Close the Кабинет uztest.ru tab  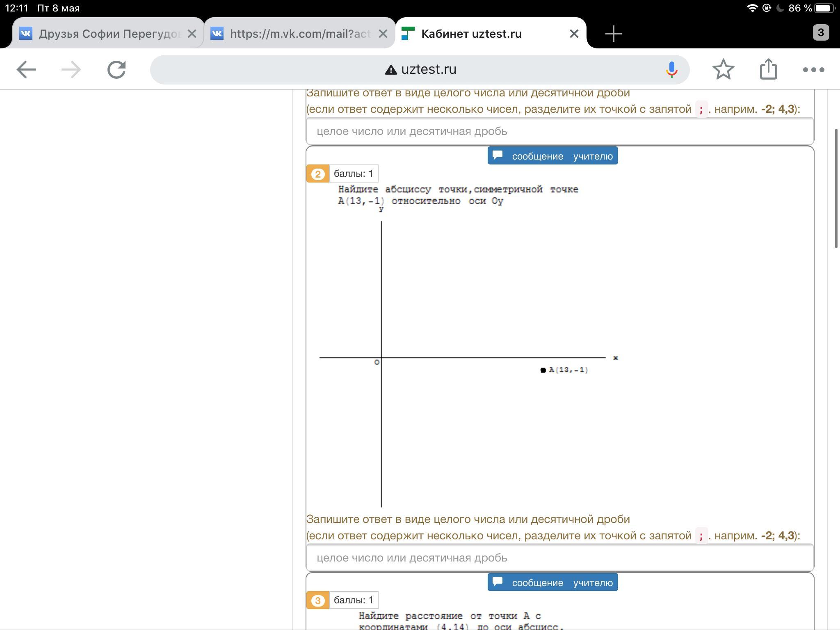tap(574, 34)
